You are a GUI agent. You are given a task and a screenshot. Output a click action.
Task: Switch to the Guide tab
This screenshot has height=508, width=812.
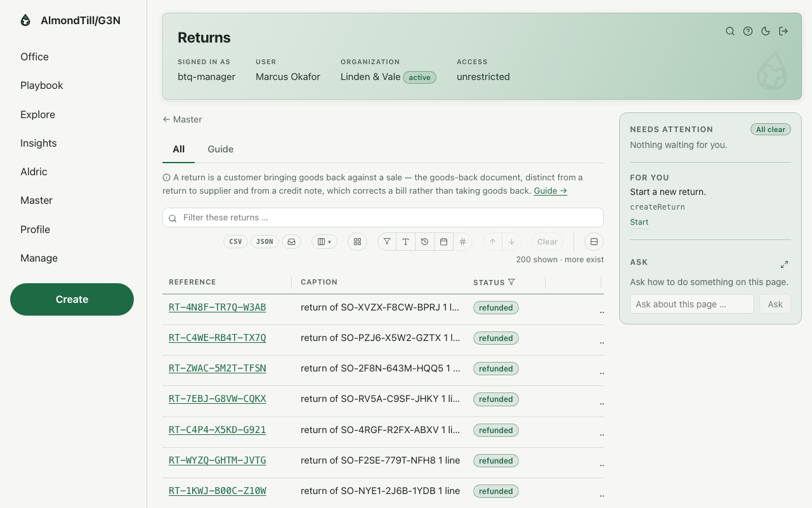pos(221,149)
